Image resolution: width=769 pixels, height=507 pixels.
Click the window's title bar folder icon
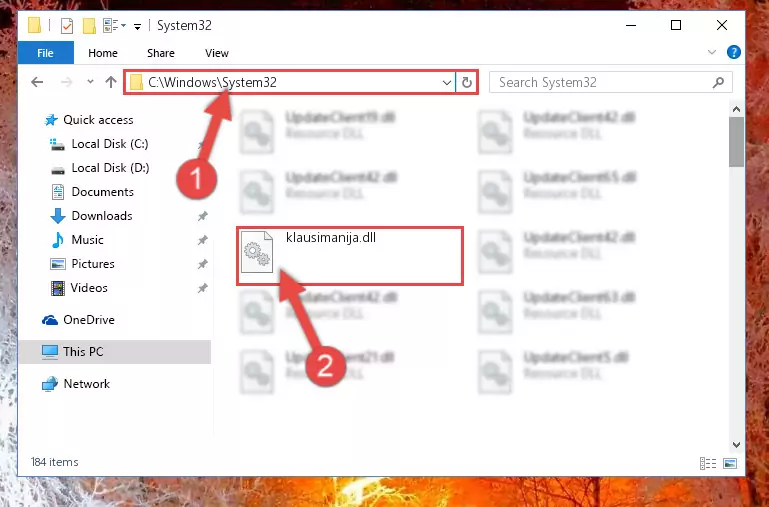pyautogui.click(x=34, y=25)
